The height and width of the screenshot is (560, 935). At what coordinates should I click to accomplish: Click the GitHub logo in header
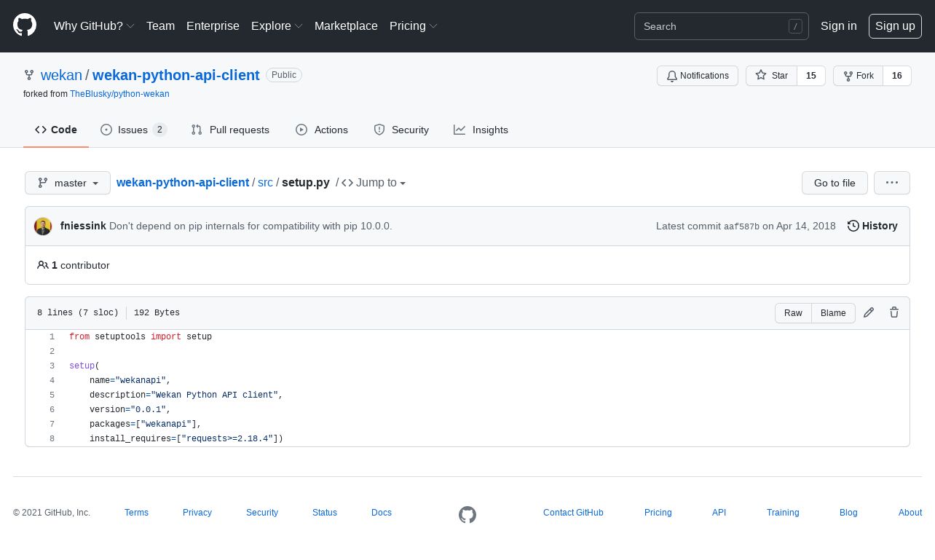click(x=25, y=25)
